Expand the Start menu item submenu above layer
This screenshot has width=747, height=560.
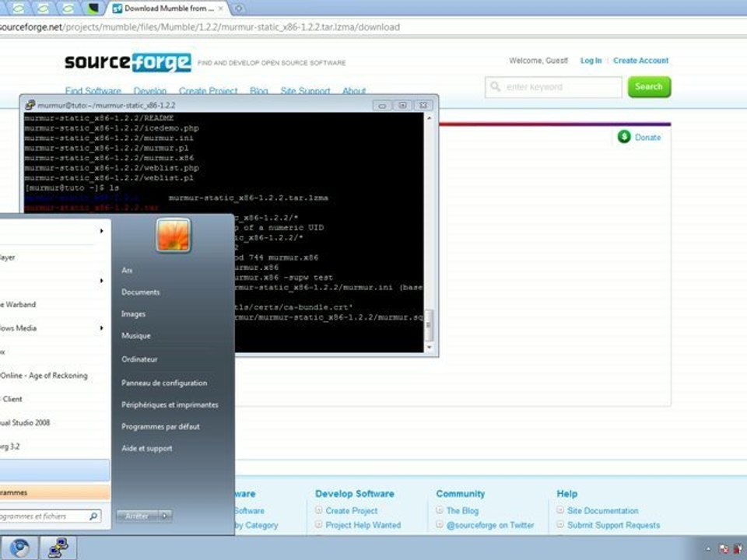coord(101,231)
